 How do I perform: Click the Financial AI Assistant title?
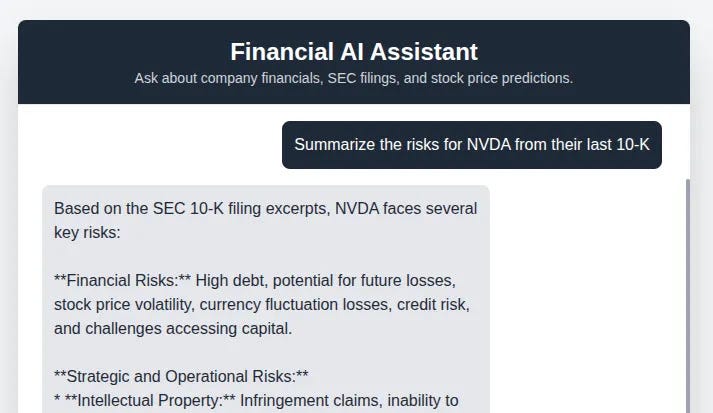[354, 52]
